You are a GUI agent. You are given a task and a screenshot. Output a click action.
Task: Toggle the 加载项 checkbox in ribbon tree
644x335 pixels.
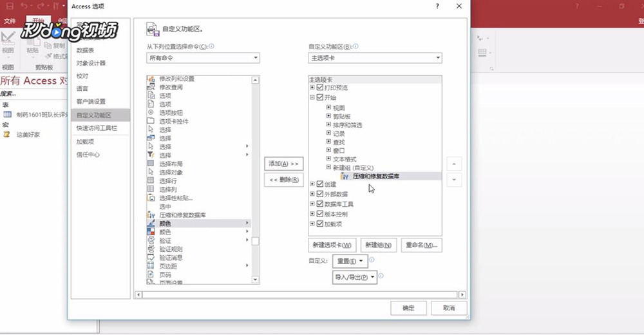pos(320,224)
